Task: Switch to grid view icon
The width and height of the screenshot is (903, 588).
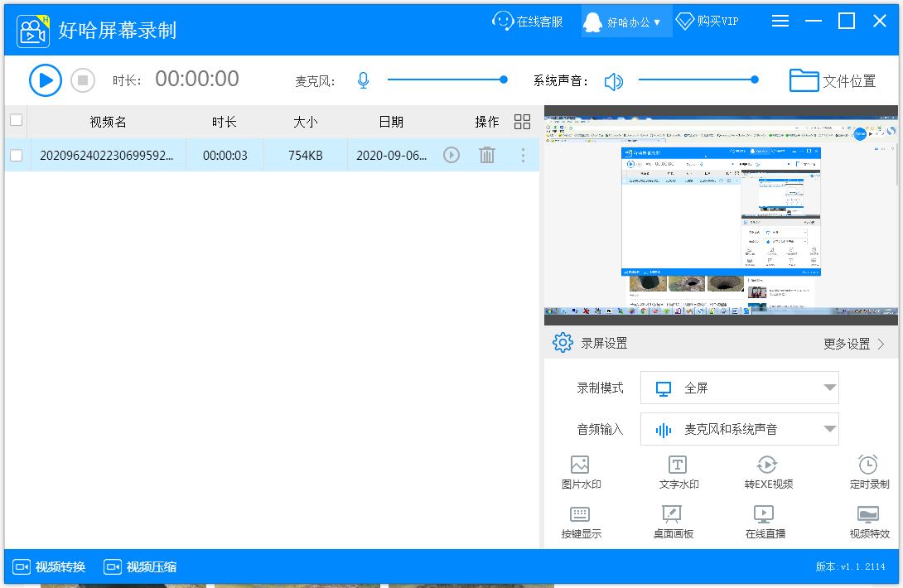Action: tap(523, 122)
